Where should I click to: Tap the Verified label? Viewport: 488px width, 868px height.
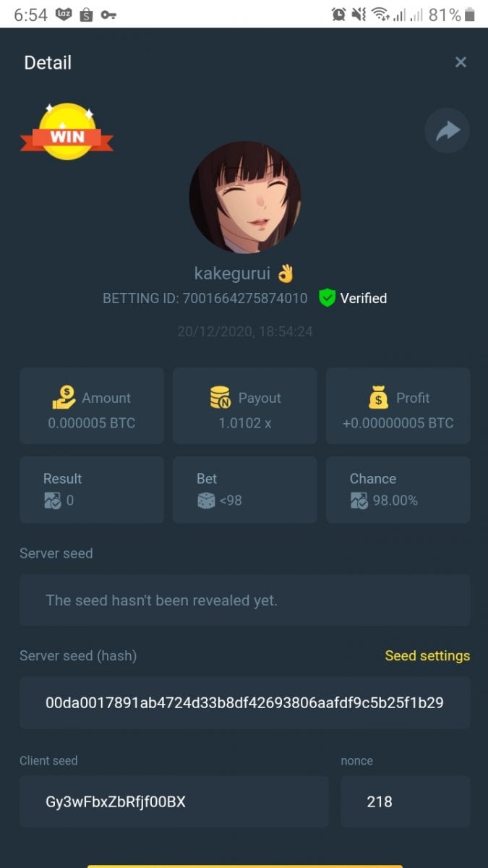tap(364, 298)
